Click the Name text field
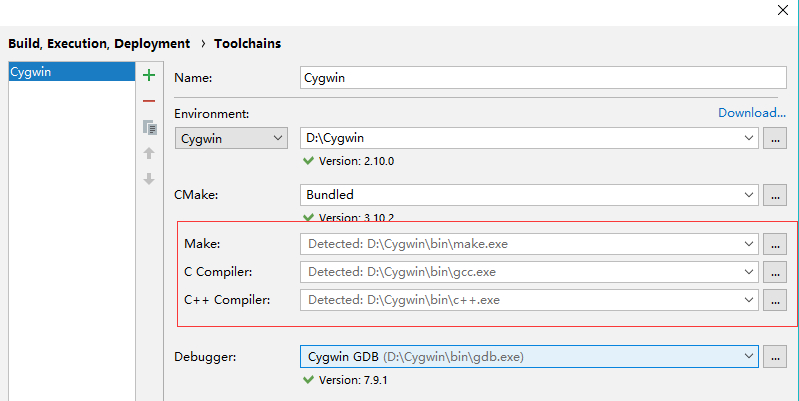The height and width of the screenshot is (401, 799). (543, 77)
